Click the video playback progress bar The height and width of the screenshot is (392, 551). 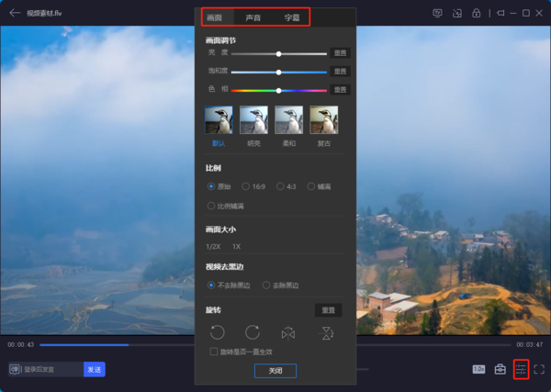[x=275, y=345]
